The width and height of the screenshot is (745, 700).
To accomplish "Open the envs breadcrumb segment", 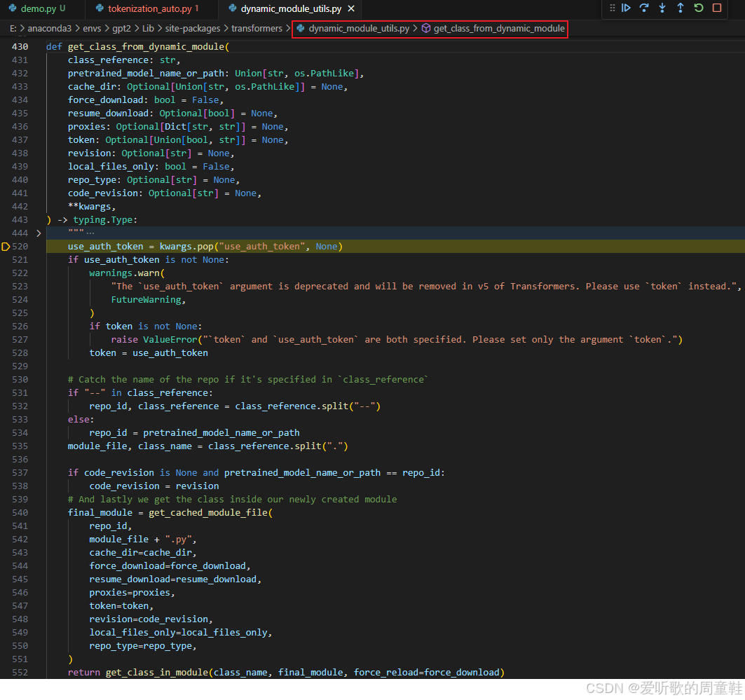I will 92,29.
